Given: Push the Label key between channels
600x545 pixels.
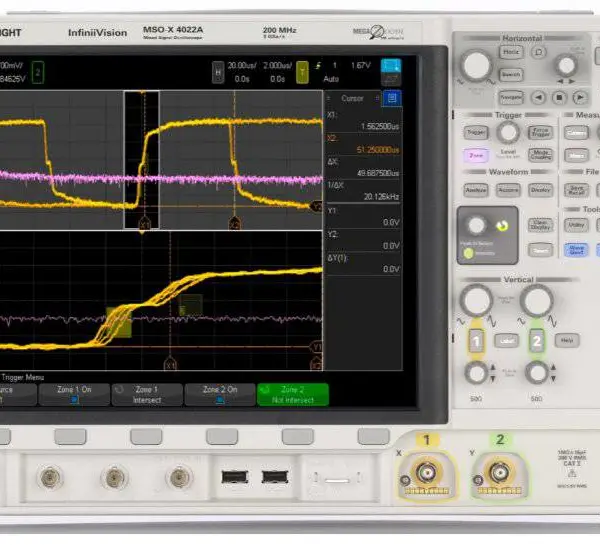Looking at the screenshot, I should pos(506,340).
